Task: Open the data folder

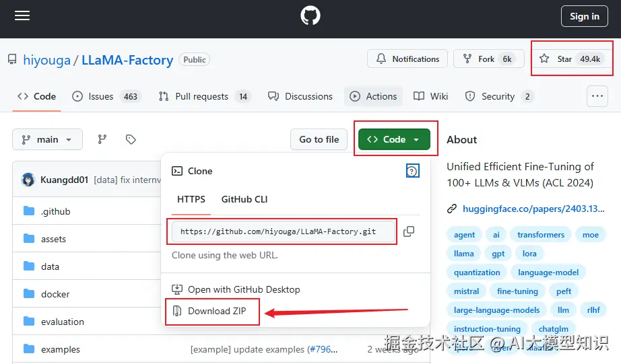Action: point(50,266)
